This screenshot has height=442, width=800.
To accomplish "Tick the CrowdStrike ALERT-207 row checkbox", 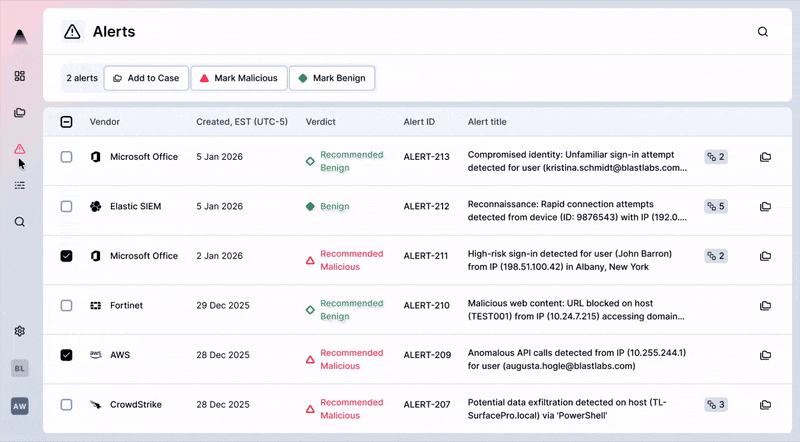I will 66,405.
